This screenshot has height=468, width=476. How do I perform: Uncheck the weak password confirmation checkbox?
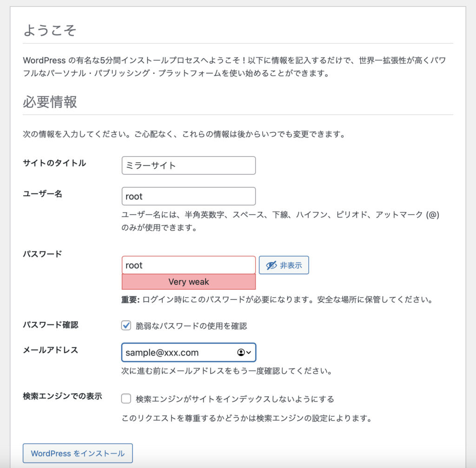(x=126, y=326)
